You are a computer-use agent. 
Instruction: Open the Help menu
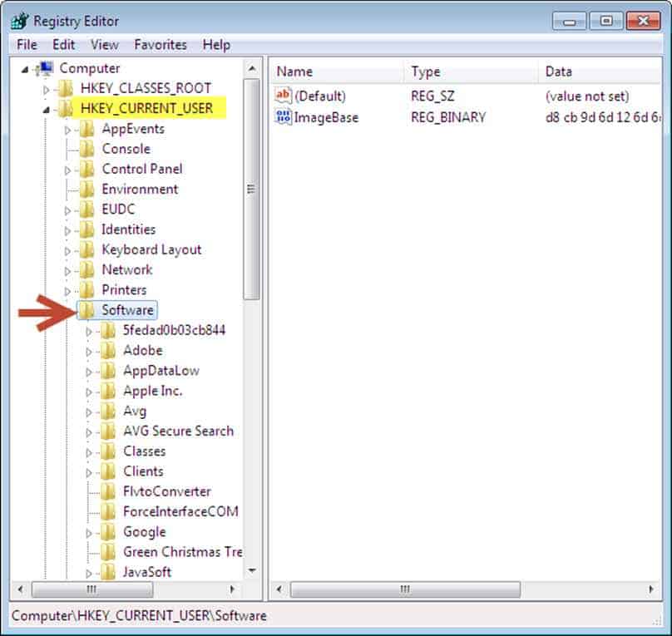coord(216,45)
